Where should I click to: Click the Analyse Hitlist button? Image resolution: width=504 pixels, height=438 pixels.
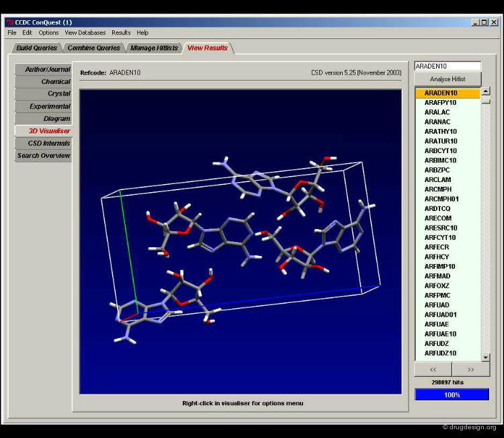[448, 79]
